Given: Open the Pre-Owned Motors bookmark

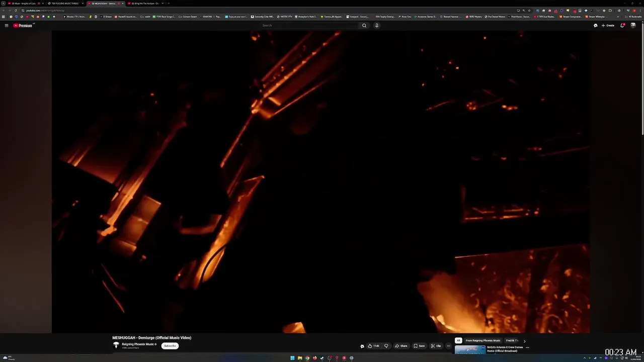Looking at the screenshot, I should [x=495, y=17].
